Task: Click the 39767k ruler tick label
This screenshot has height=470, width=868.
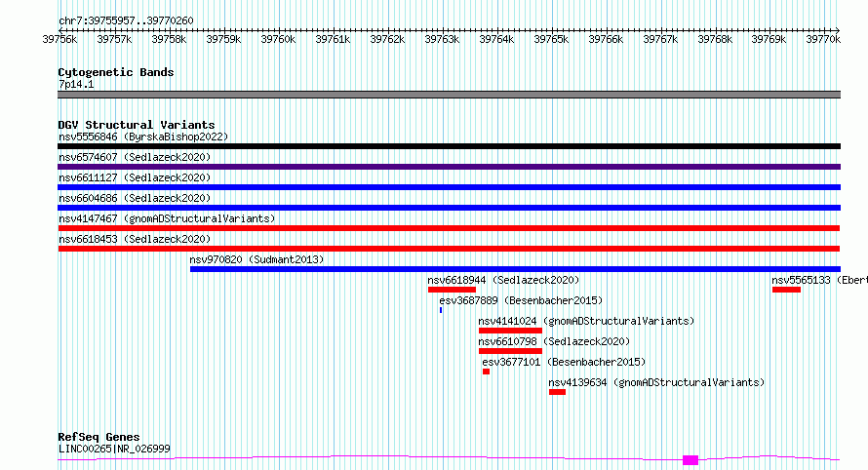Action: 660,39
